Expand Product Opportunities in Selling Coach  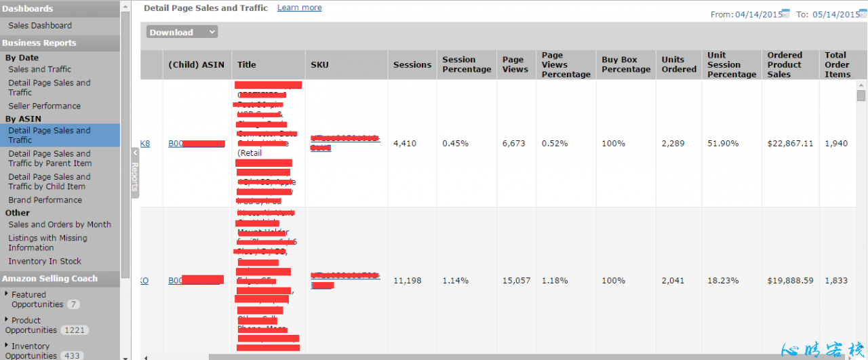pos(7,319)
